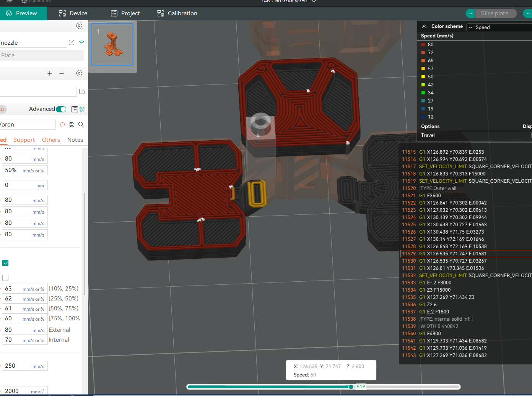This screenshot has height=396, width=532.
Task: Remove a filament with the minus icon
Action: pos(62,73)
